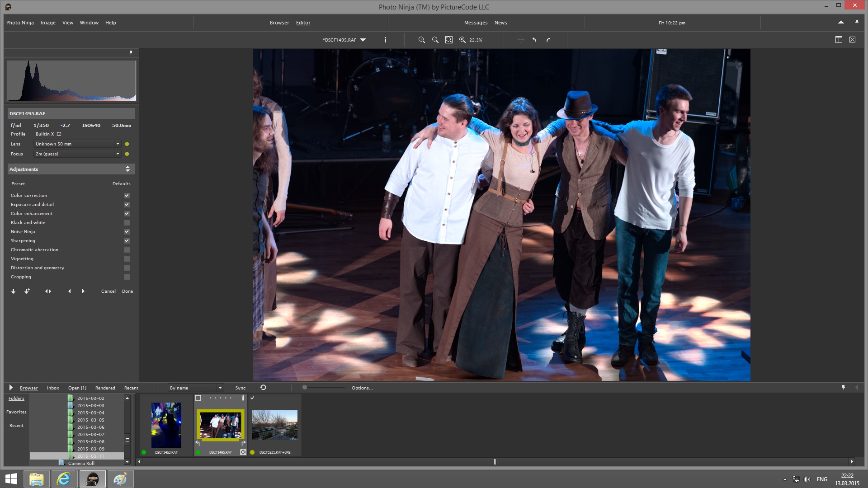Open File Explorer from taskbar
The width and height of the screenshot is (868, 488).
36,479
